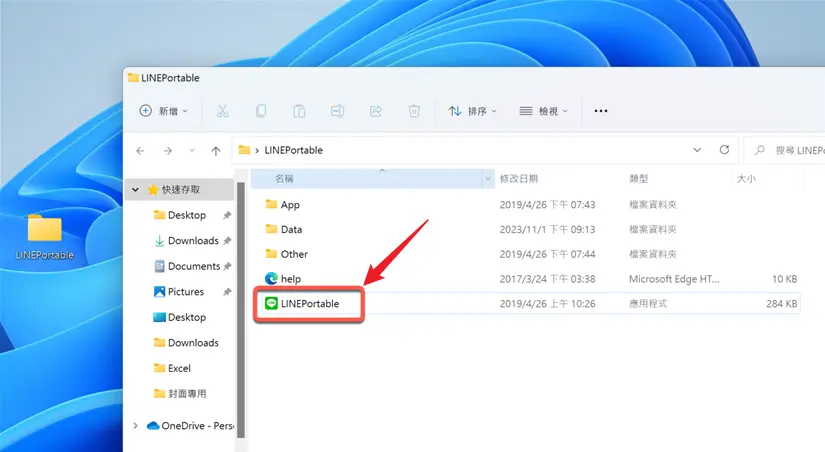Viewport: 825px width, 452px height.
Task: Select pinned Desktop in quick access
Action: [x=186, y=215]
